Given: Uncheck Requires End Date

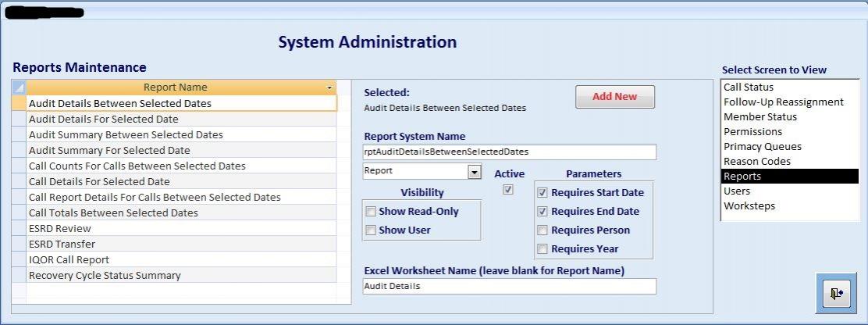Looking at the screenshot, I should pos(542,211).
